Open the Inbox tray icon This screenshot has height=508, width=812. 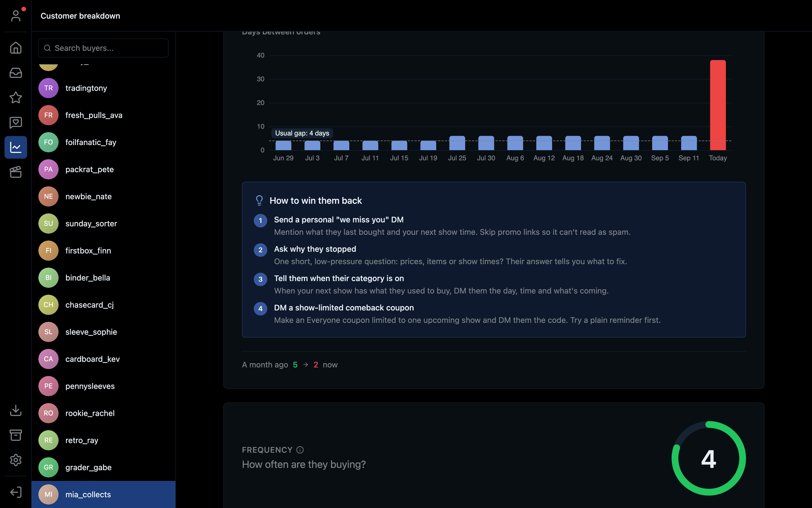[x=16, y=73]
